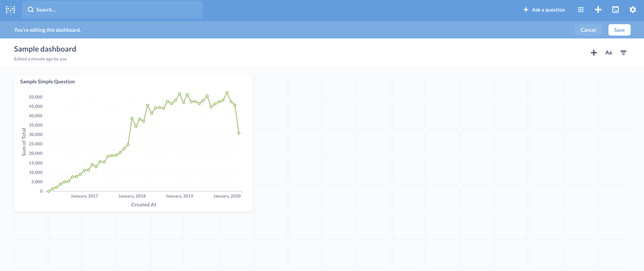This screenshot has height=271, width=644.
Task: Open the browse data grid icon
Action: click(581, 10)
